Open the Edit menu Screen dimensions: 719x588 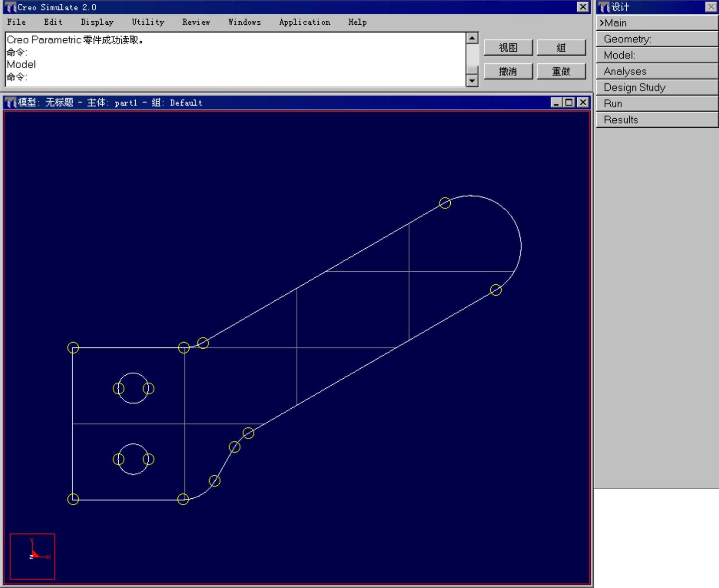click(x=53, y=22)
